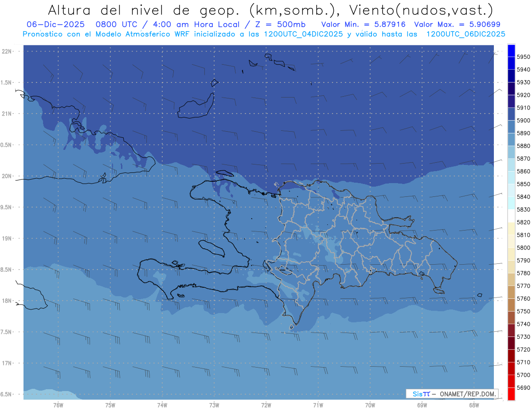Select the '1200UTC_06DIC2025' valid-until timestamp

click(465, 34)
